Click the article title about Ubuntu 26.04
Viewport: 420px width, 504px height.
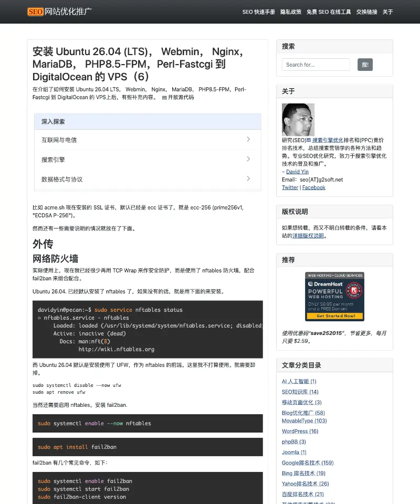click(138, 64)
